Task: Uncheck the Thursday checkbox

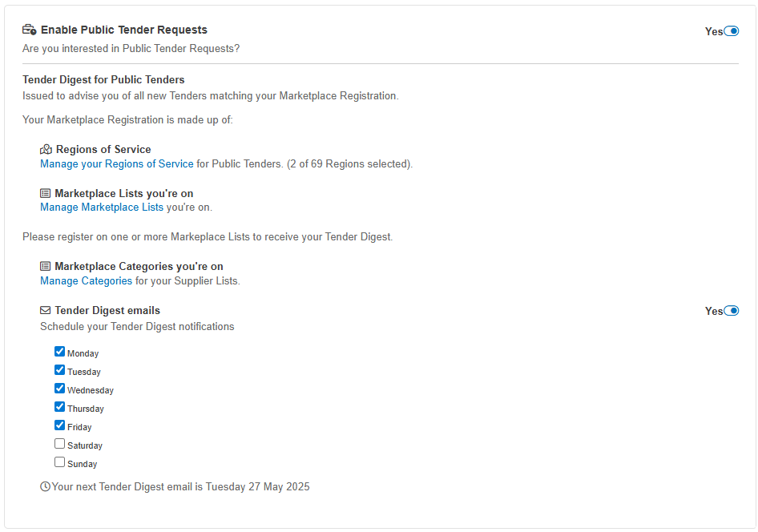Action: [59, 407]
